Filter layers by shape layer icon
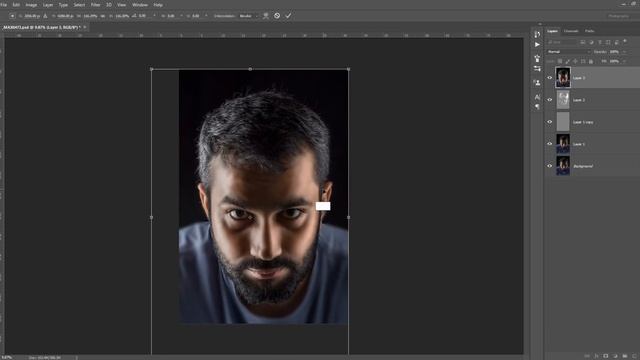The height and width of the screenshot is (360, 640). point(608,42)
